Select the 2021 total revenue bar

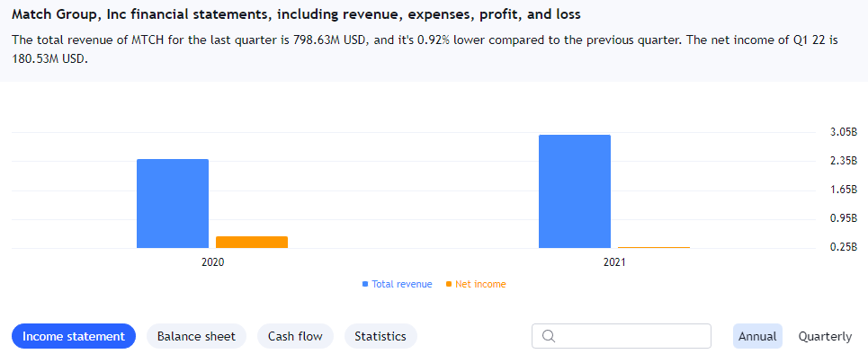pos(575,191)
